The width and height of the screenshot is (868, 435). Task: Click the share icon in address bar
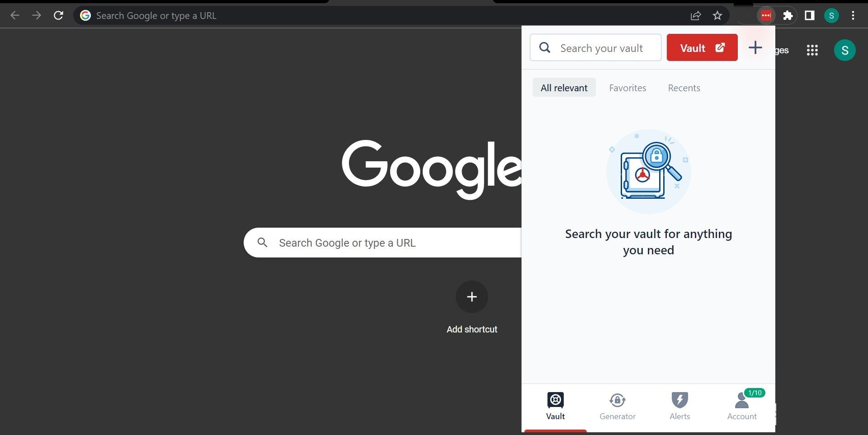coord(695,15)
